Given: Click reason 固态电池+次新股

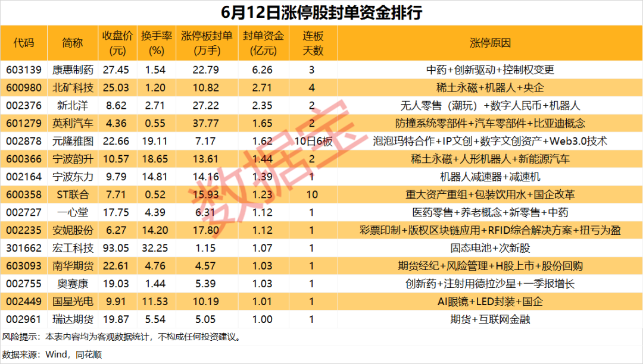Looking at the screenshot, I should click(x=490, y=247).
